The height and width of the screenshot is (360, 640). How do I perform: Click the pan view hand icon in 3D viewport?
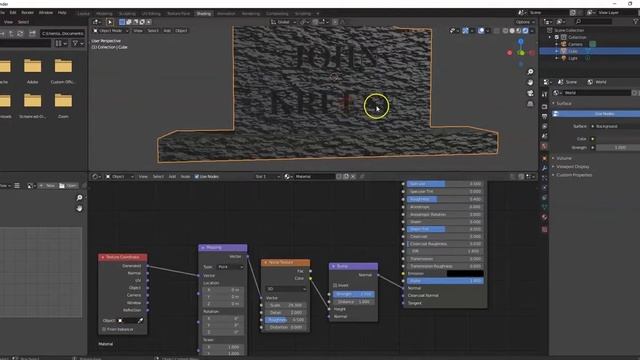(530, 82)
